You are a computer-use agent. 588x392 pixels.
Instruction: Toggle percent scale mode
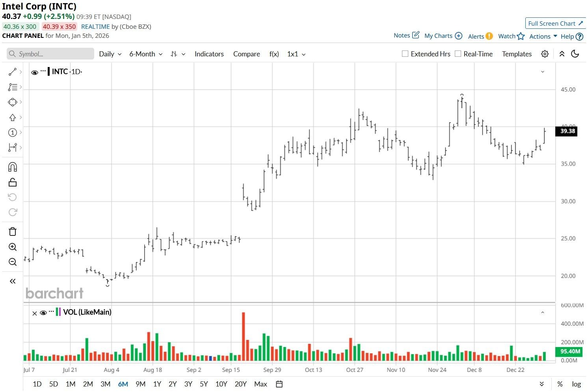click(560, 384)
